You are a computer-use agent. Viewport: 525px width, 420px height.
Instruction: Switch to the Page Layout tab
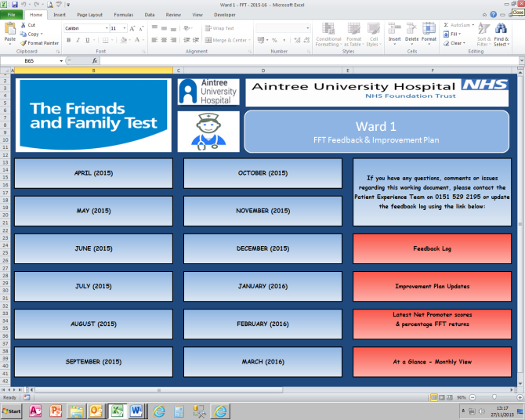[90, 15]
